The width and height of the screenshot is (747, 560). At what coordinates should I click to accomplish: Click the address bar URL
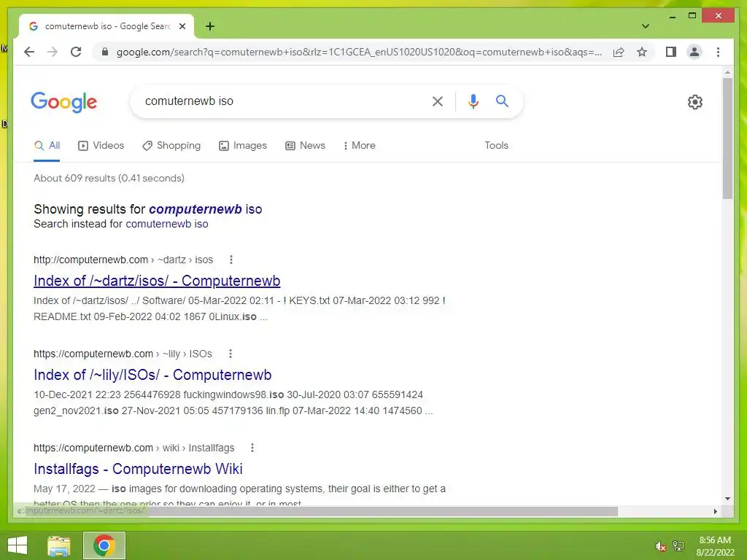359,52
